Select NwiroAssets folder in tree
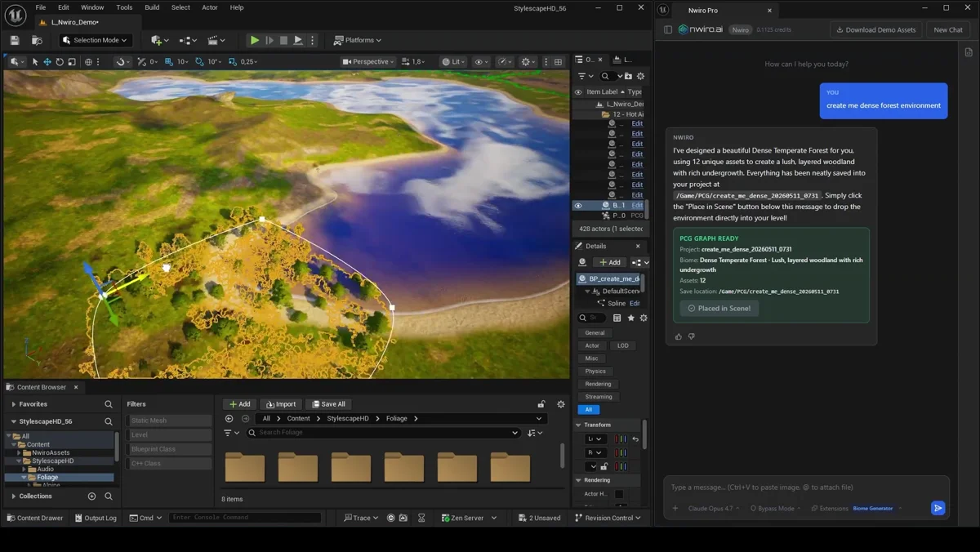The image size is (980, 552). click(x=51, y=452)
